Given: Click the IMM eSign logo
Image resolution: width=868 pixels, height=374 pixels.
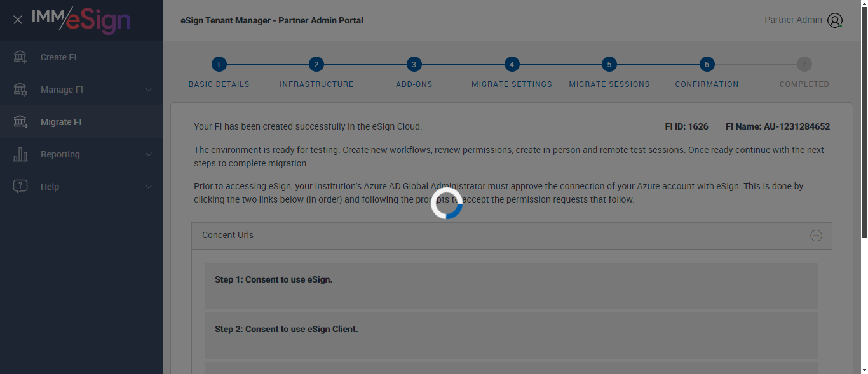Looking at the screenshot, I should click(x=81, y=20).
